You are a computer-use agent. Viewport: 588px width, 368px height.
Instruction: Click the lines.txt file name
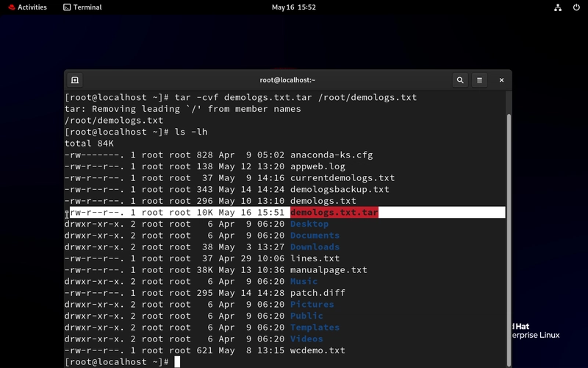coord(315,258)
